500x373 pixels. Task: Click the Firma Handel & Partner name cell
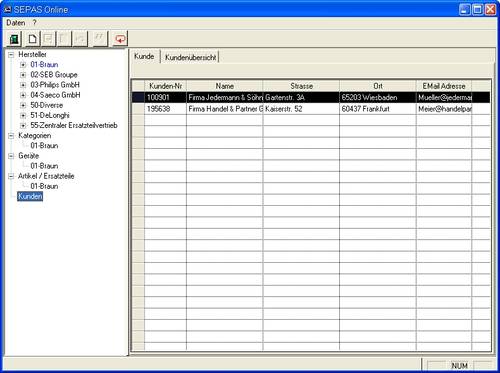click(x=225, y=109)
